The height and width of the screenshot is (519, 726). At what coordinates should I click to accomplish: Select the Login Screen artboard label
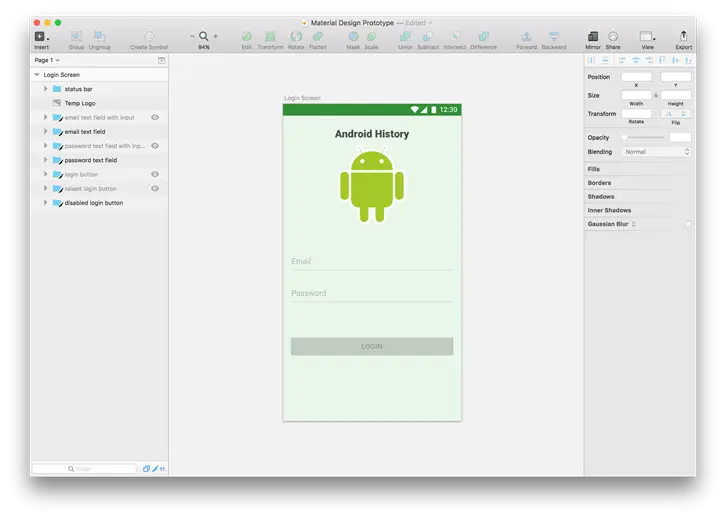302,98
